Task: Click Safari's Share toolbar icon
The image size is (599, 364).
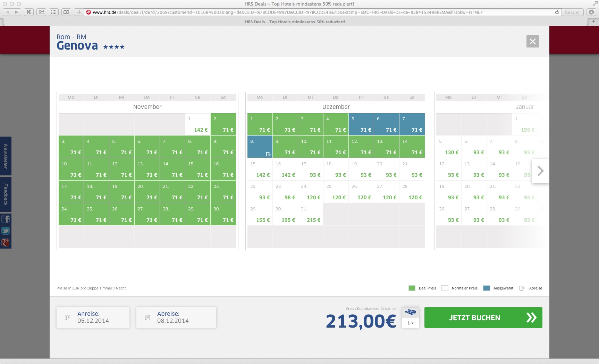Action: point(41,12)
